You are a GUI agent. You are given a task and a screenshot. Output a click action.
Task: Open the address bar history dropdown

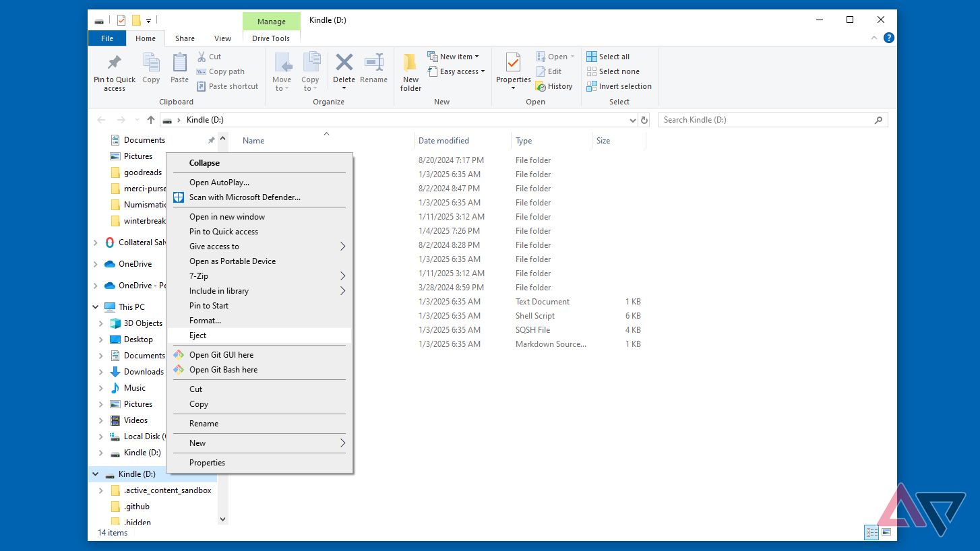632,120
